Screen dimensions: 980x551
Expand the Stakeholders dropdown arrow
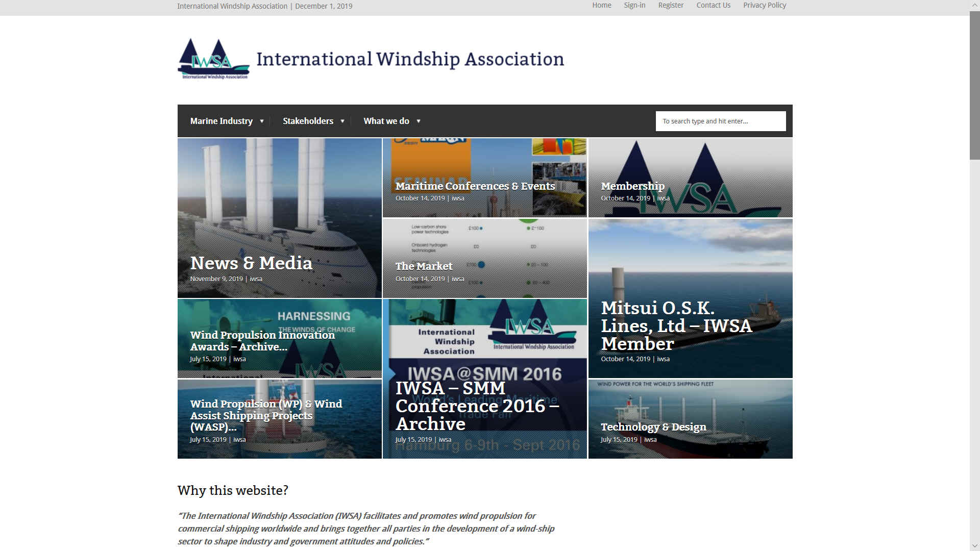tap(342, 121)
